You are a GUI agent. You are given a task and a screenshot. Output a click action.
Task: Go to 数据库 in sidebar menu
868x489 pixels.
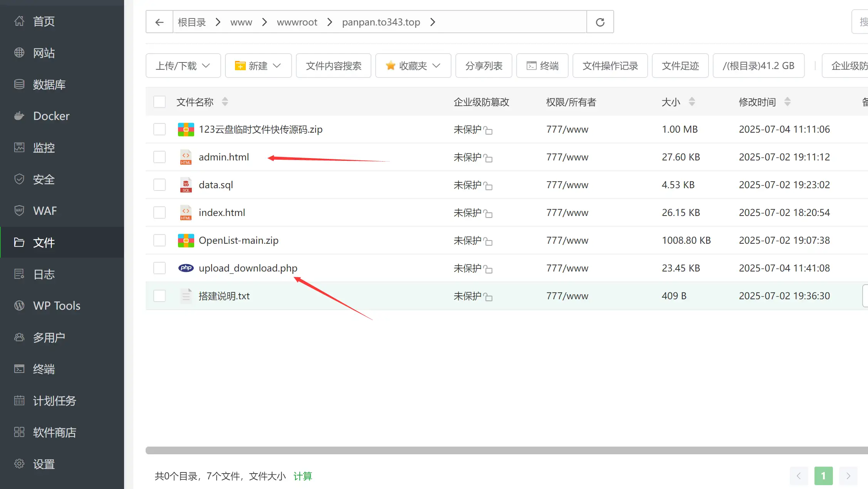click(49, 84)
